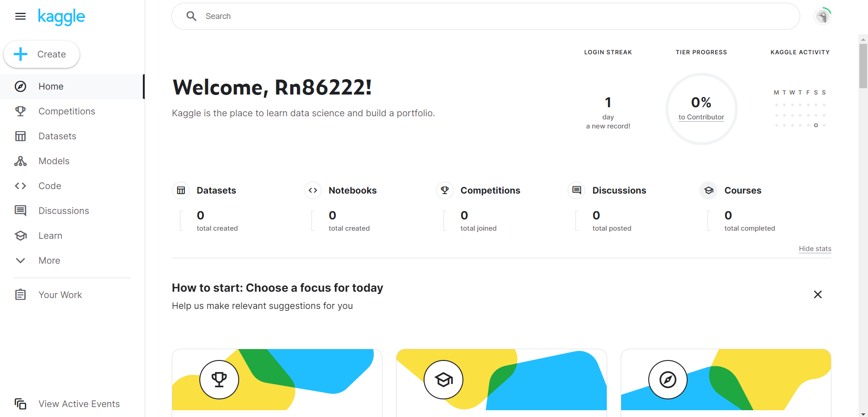Open the user profile avatar

[823, 16]
